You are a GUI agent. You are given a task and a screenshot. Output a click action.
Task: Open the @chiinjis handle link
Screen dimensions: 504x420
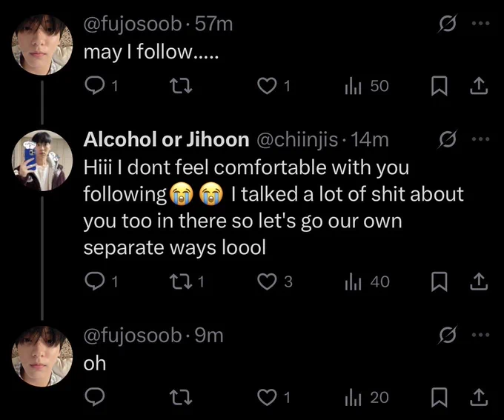tap(297, 140)
